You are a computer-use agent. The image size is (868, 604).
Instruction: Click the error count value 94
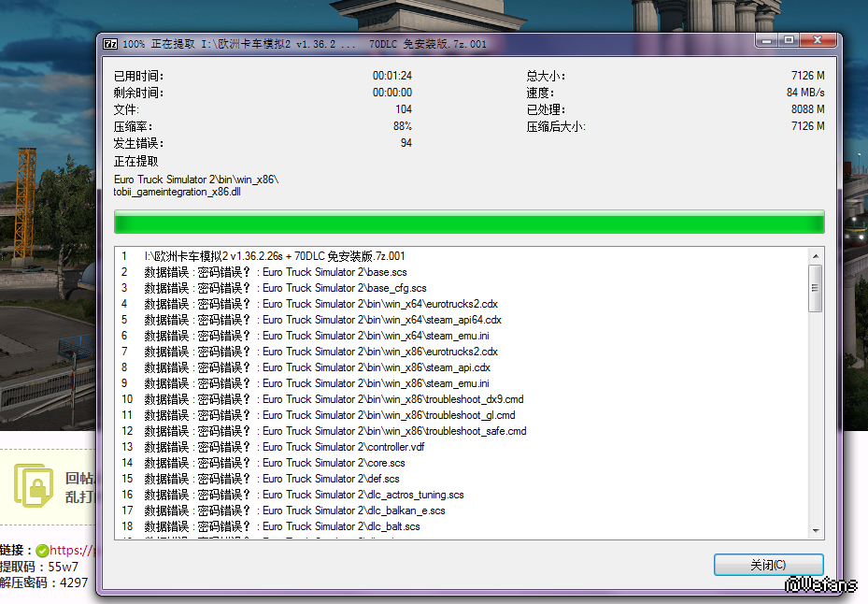coord(406,143)
